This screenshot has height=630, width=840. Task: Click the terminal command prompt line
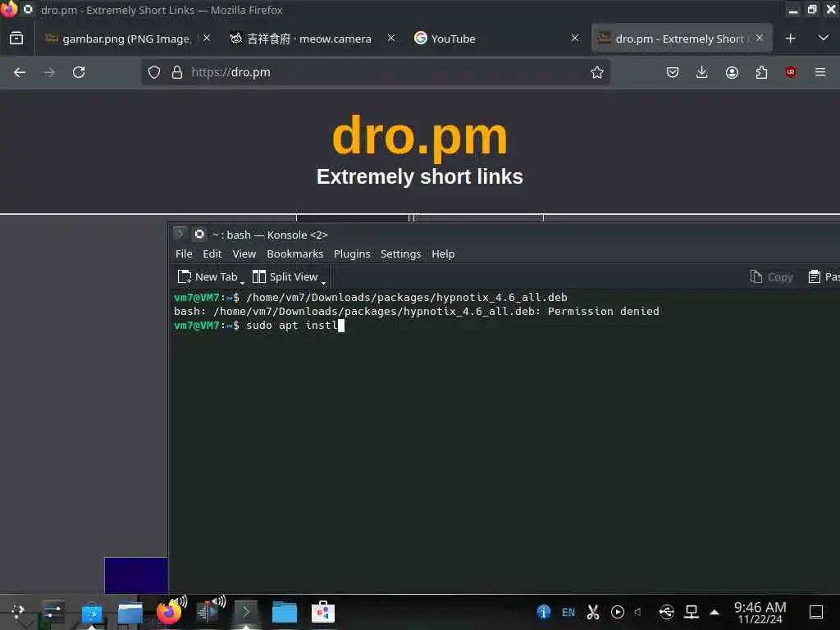click(x=259, y=325)
